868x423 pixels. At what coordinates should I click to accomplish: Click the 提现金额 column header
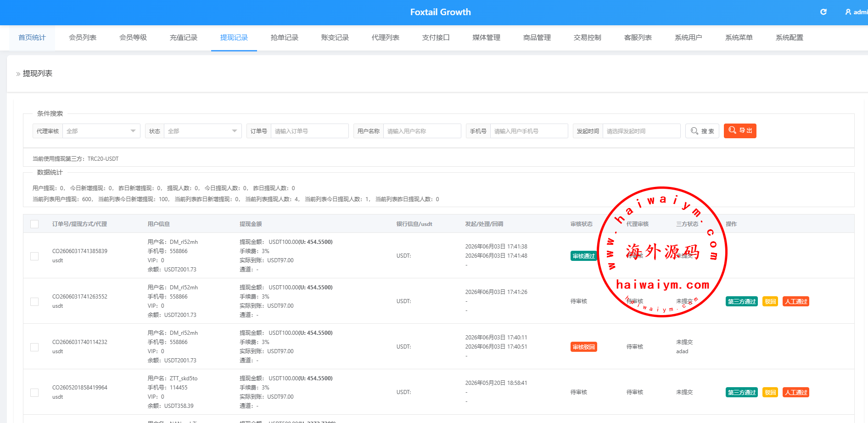click(251, 224)
